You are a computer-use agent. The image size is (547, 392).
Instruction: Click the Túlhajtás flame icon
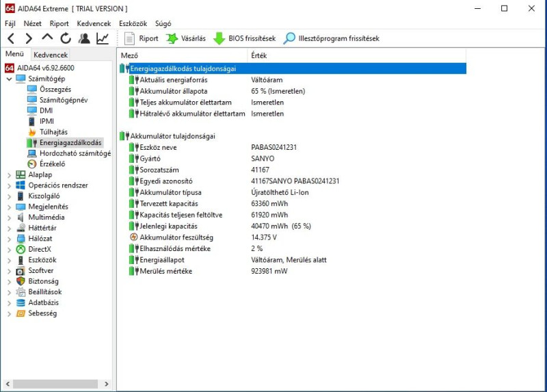point(32,132)
